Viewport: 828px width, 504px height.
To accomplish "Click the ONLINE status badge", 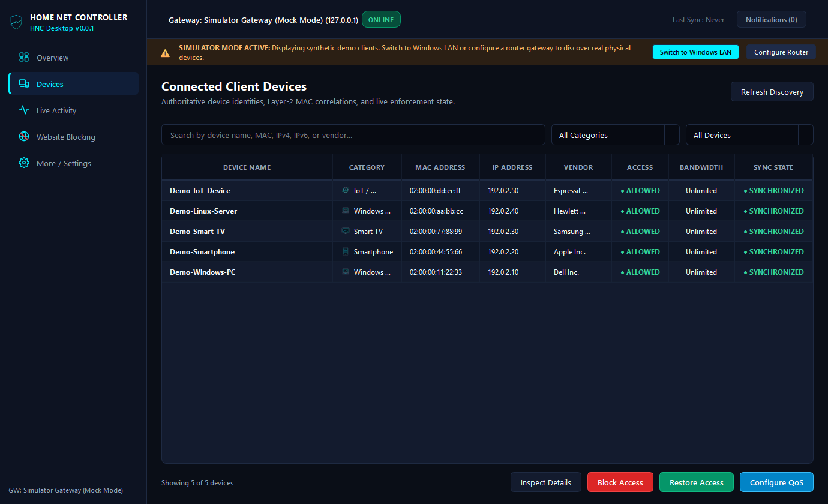I will coord(381,20).
